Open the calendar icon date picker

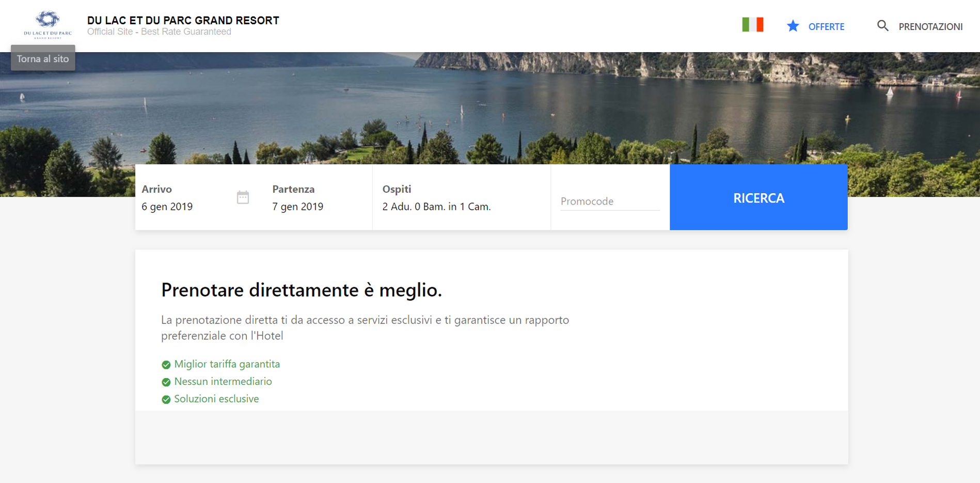(243, 197)
